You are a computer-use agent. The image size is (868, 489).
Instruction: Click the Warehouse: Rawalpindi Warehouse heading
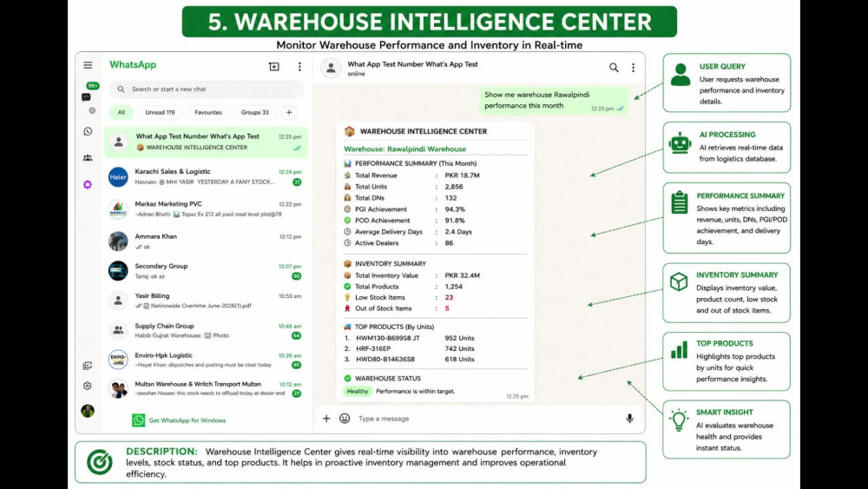click(x=404, y=149)
